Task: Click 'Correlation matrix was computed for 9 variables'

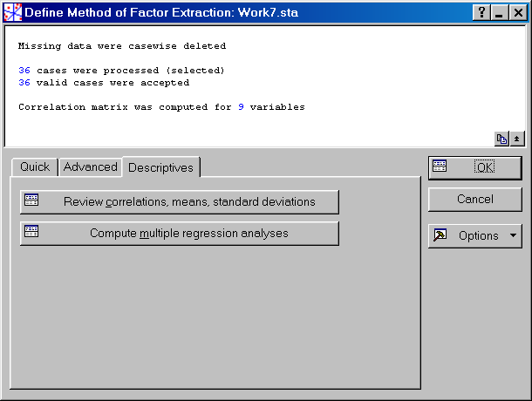Action: [x=161, y=107]
